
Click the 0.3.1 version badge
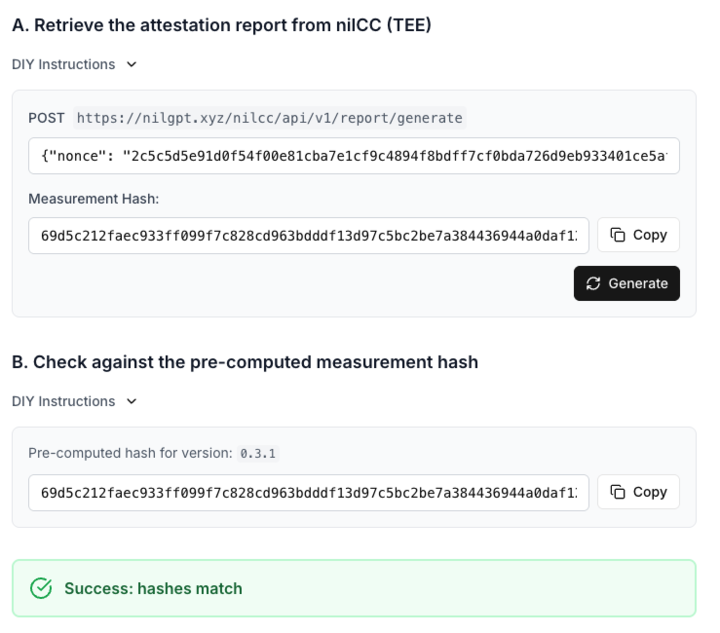pyautogui.click(x=258, y=453)
